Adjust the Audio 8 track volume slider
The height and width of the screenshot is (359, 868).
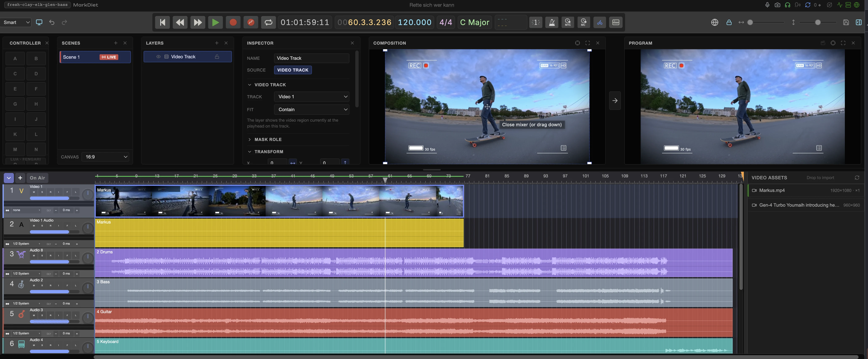(x=55, y=262)
